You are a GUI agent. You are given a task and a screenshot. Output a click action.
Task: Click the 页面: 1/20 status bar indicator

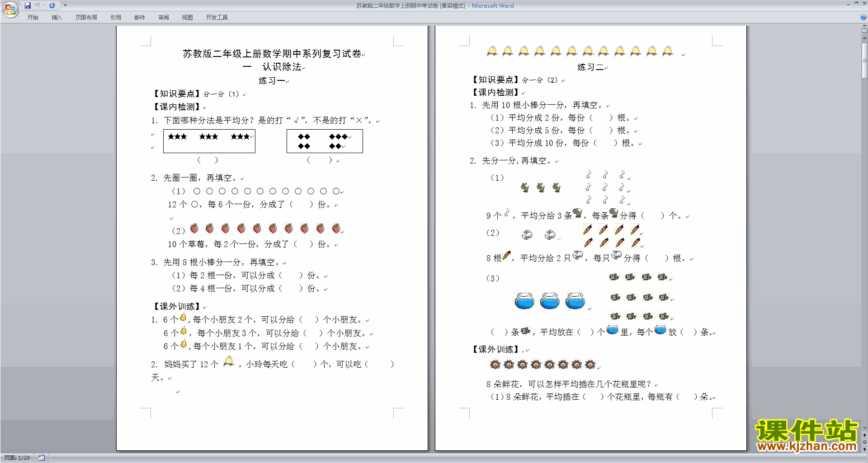click(17, 458)
